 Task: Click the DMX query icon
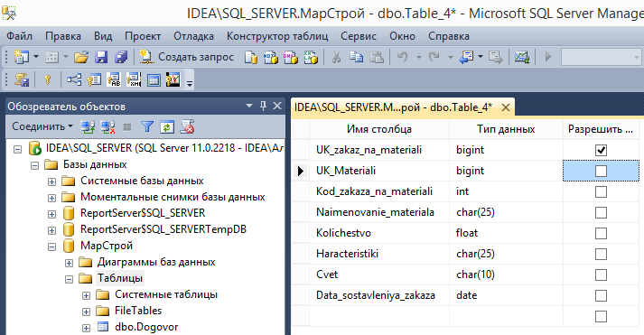290,57
